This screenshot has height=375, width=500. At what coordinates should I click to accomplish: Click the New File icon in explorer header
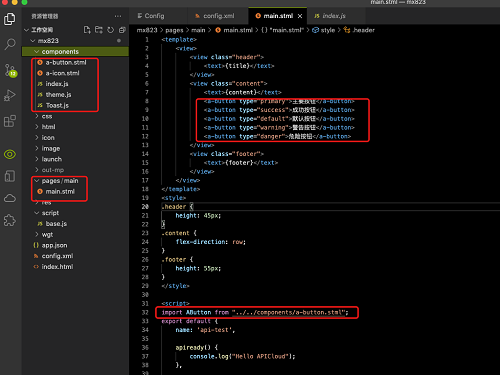87,30
